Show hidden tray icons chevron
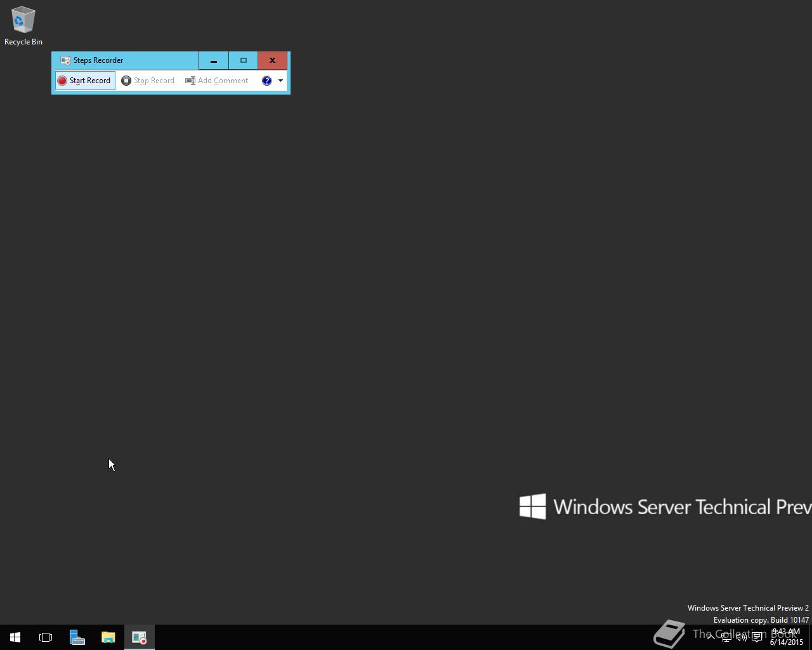Screen dimensions: 812x650 pyautogui.click(x=710, y=637)
